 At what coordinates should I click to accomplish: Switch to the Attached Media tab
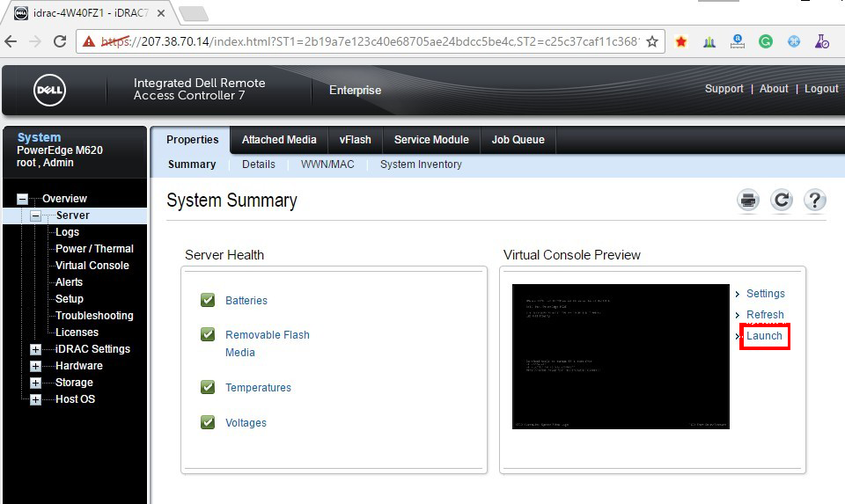tap(279, 140)
